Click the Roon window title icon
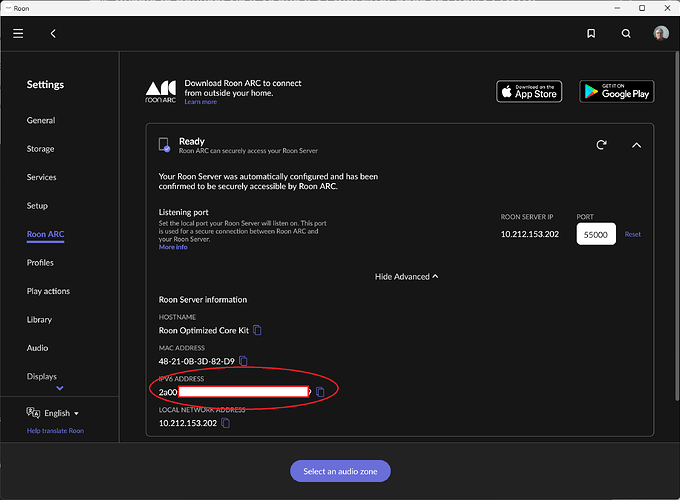This screenshot has height=500, width=680. pos(8,8)
